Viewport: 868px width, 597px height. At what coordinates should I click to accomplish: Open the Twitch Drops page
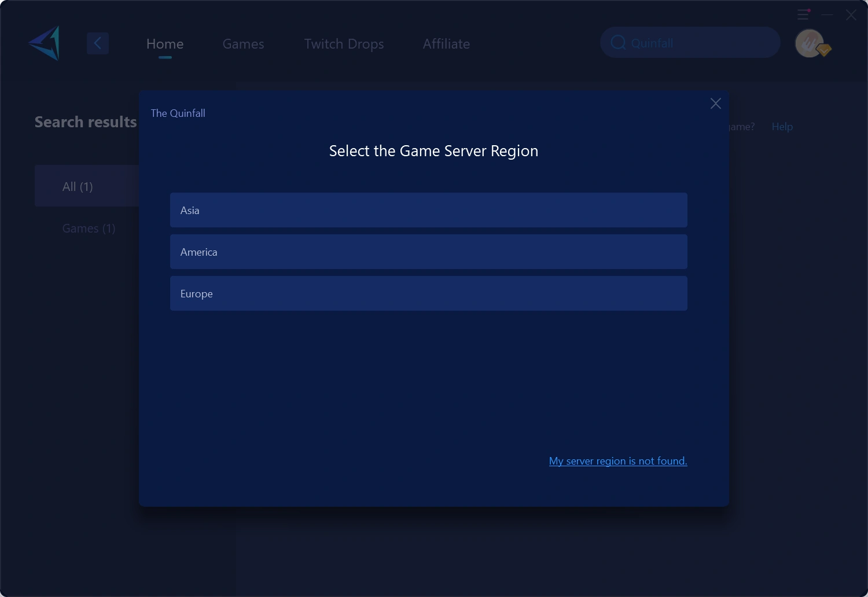point(344,43)
